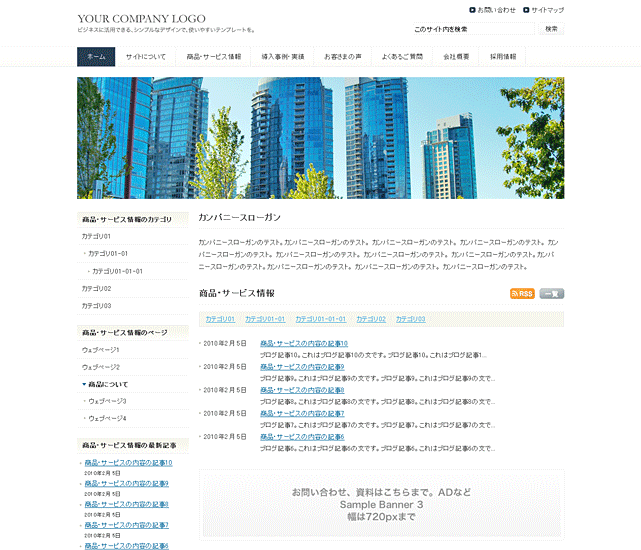Viewport: 641px width, 550px height.
Task: Open the お問い合わせ contact link at top
Action: coord(492,10)
